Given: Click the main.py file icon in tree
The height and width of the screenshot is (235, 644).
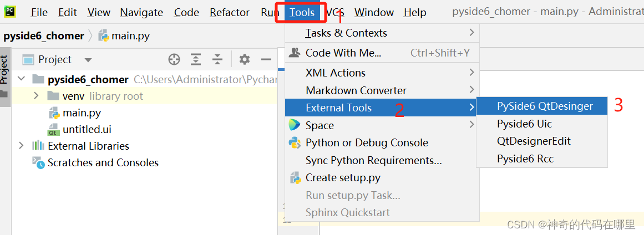Looking at the screenshot, I should click(53, 113).
